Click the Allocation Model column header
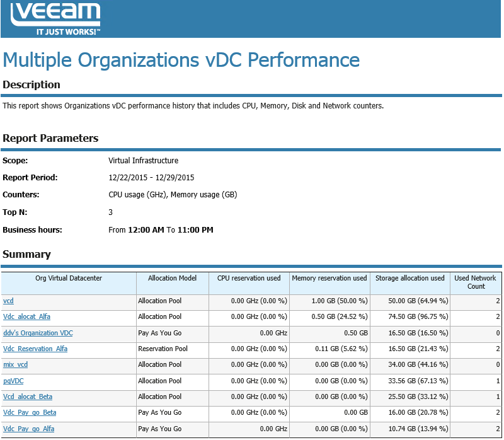Image resolution: width=504 pixels, height=440 pixels. [x=172, y=278]
